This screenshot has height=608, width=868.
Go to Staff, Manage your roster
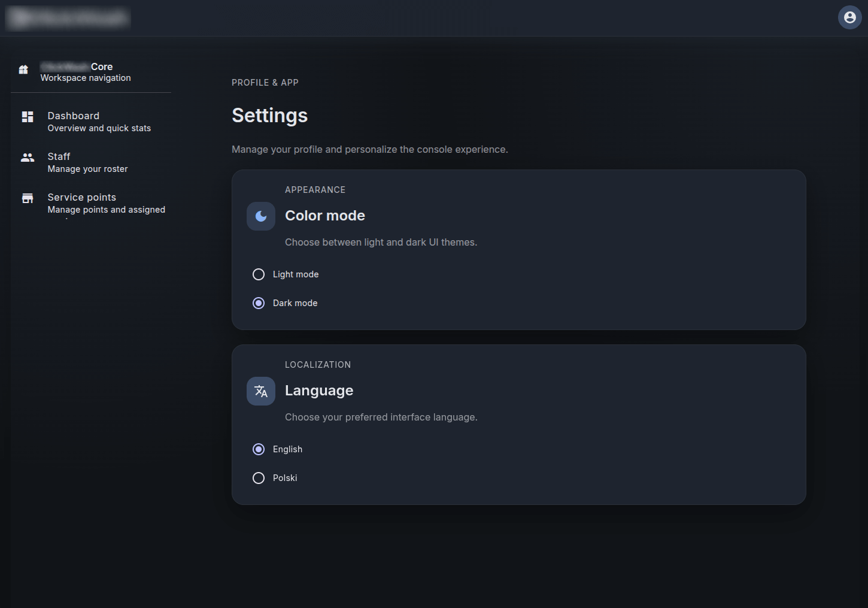point(87,162)
